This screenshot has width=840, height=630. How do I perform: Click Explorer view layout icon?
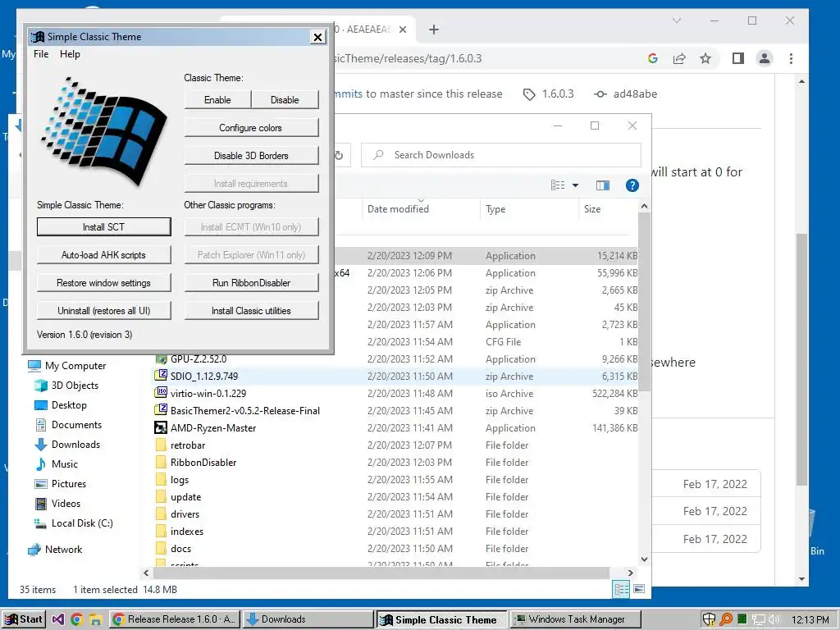(x=558, y=185)
